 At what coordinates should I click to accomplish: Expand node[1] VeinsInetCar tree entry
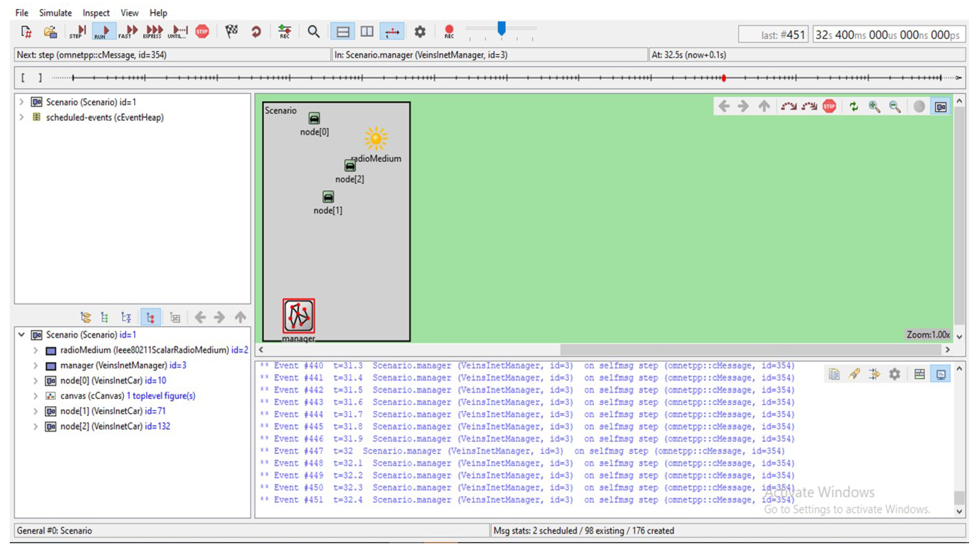coord(35,411)
